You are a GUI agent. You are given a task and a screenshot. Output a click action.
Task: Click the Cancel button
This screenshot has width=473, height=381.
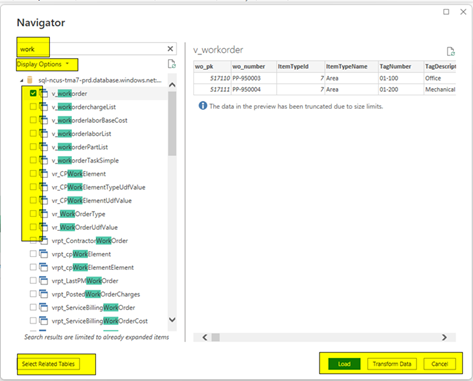point(439,364)
